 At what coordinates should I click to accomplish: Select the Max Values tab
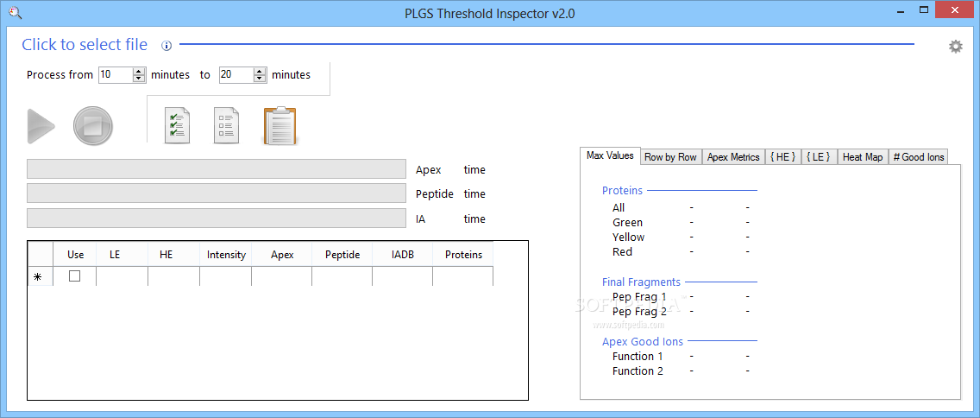click(x=610, y=155)
